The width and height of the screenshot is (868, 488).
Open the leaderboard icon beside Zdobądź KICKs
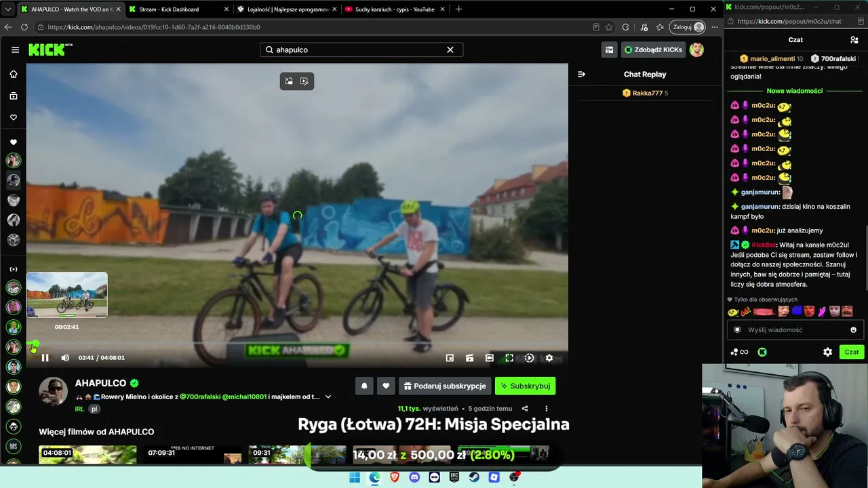coord(609,49)
